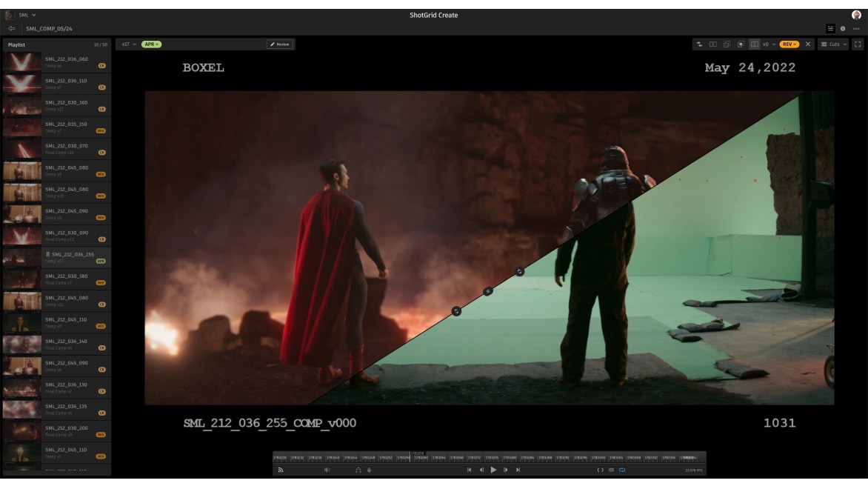
Task: Enter fullscreen viewer mode
Action: tap(858, 44)
